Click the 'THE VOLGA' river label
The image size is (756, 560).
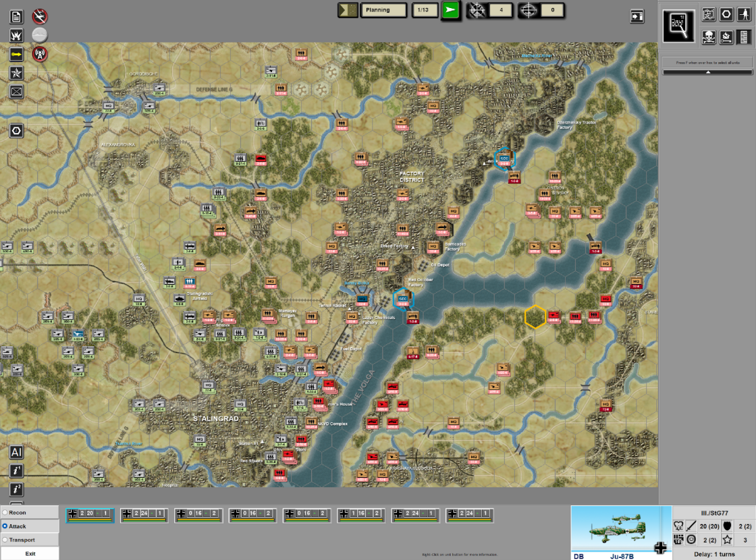point(362,387)
